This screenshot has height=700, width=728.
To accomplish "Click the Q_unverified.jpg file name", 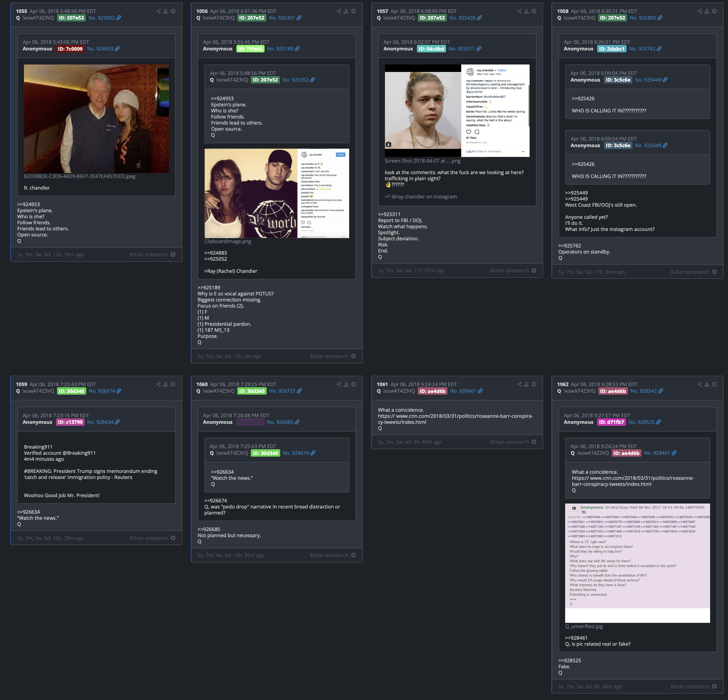I will (x=584, y=626).
